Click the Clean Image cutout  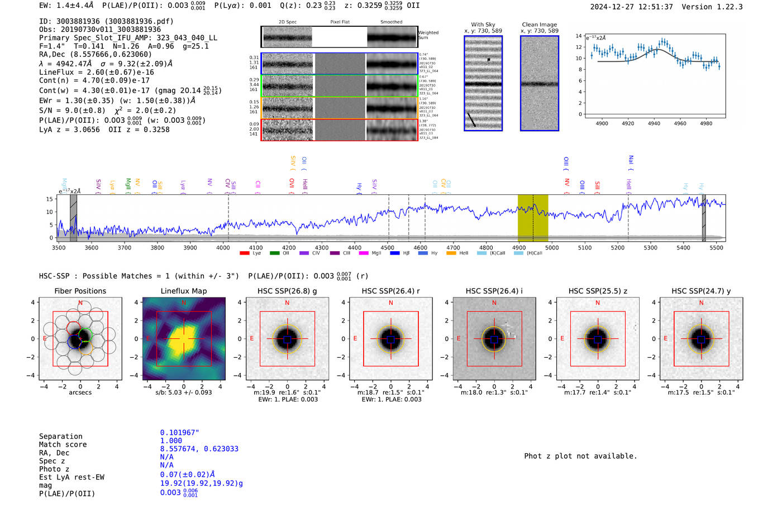pos(540,83)
